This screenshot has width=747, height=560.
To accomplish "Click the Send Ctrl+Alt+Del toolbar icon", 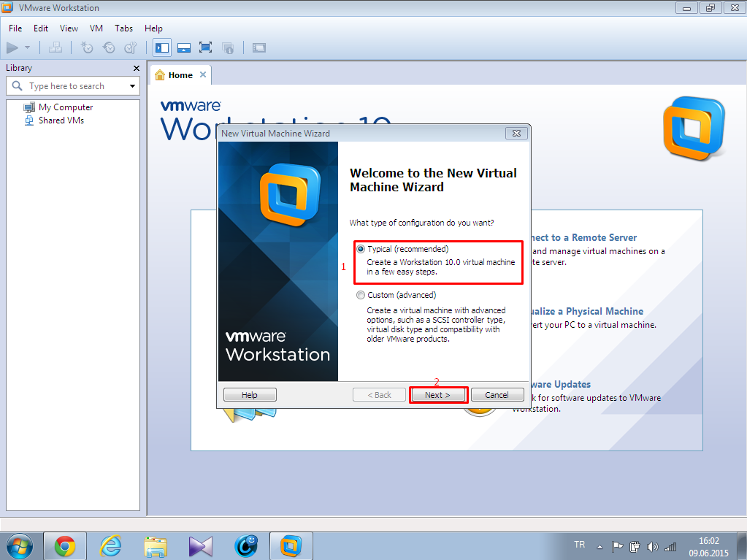I will click(55, 47).
